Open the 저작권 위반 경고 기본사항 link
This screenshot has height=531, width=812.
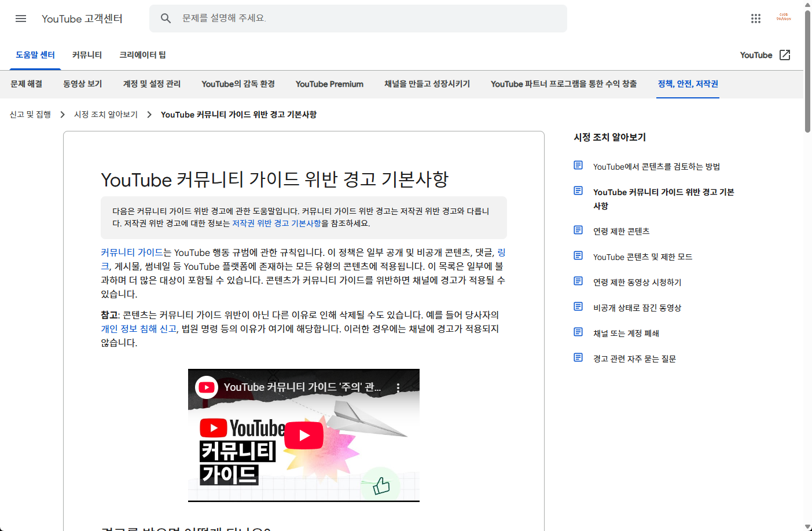pos(277,224)
